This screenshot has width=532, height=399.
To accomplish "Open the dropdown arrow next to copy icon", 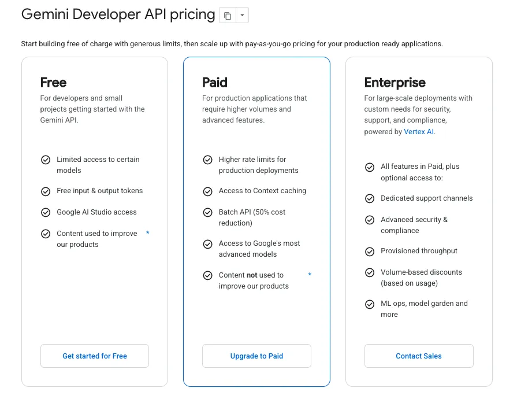I will pos(242,16).
